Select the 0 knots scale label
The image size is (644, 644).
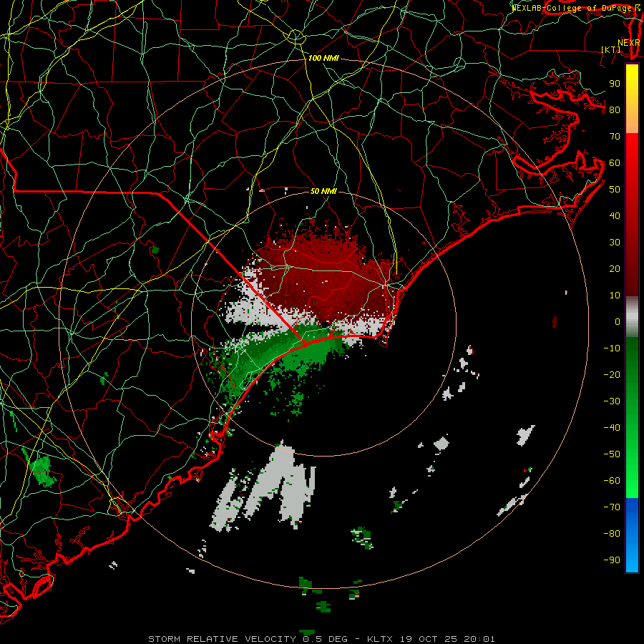click(618, 322)
